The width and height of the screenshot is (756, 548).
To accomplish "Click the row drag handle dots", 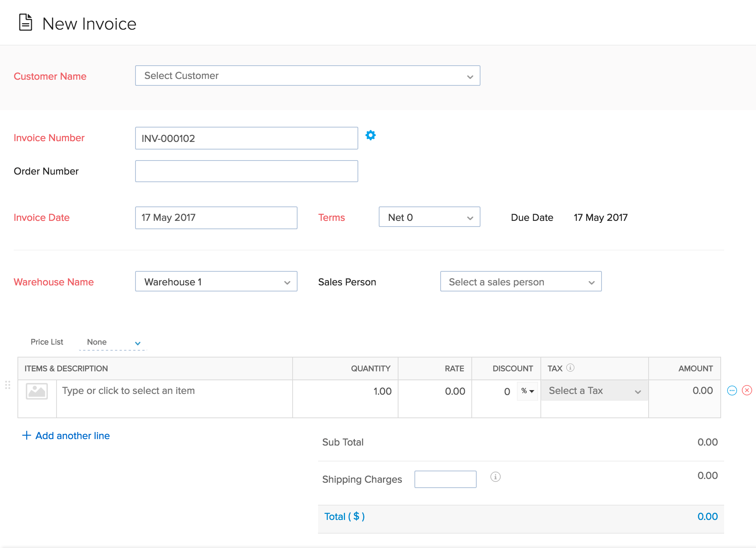I will pos(8,385).
